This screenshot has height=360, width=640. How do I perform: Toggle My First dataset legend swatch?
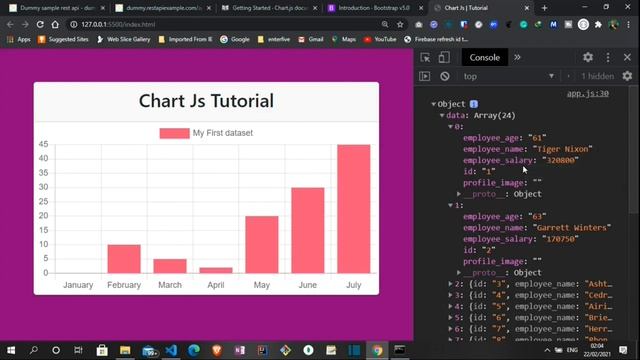pos(174,133)
